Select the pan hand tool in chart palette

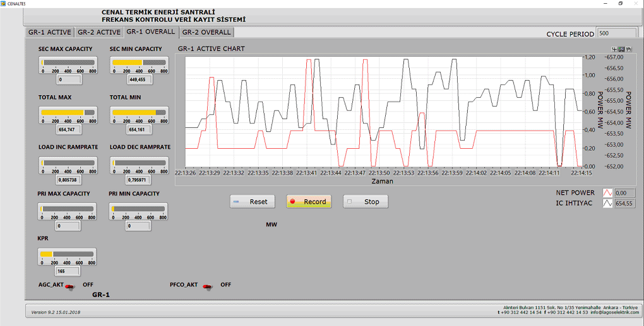[628, 49]
